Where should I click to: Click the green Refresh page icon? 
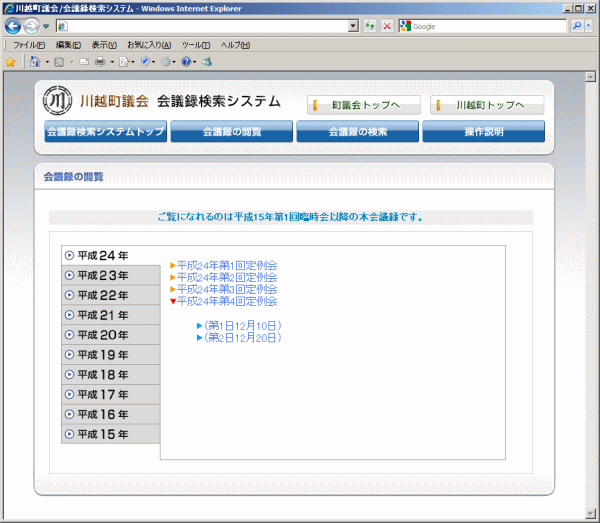[370, 26]
